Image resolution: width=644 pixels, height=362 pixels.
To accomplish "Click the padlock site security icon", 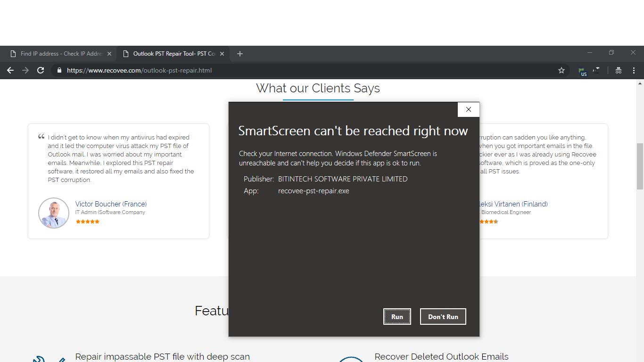I will click(x=59, y=70).
